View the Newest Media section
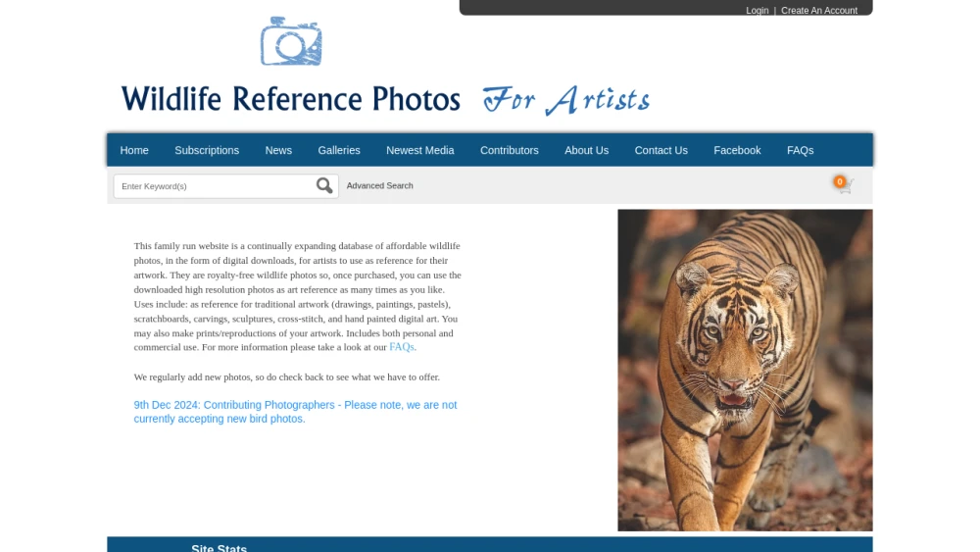Screen dimensions: 980x552 pyautogui.click(x=420, y=150)
